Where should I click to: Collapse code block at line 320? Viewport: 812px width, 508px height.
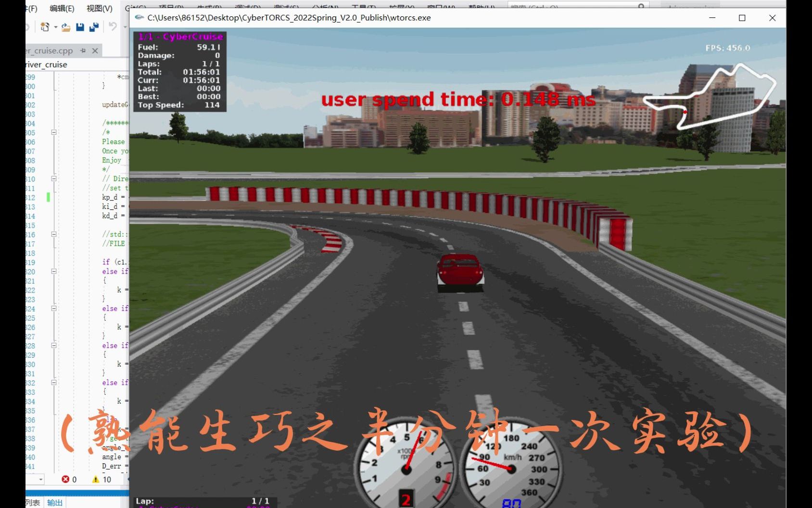(54, 272)
